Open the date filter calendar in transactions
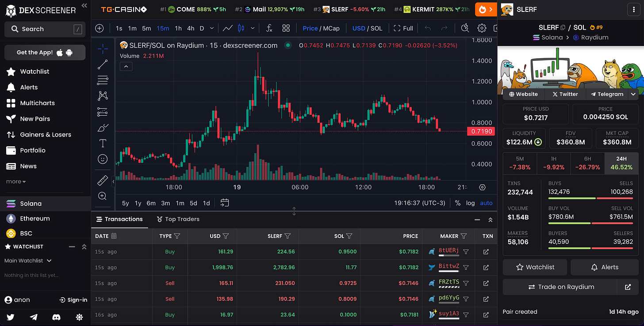This screenshot has width=644, height=326. point(114,236)
